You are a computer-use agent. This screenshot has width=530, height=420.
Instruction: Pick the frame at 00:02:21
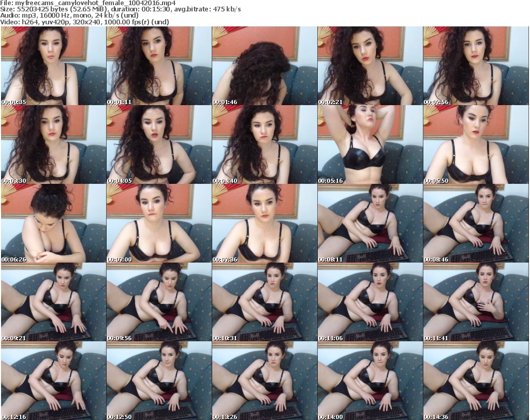(370, 66)
